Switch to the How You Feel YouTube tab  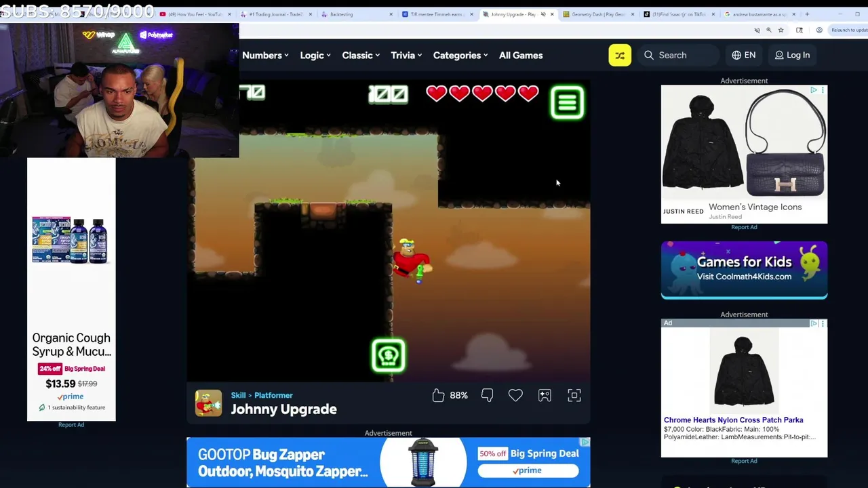(195, 14)
